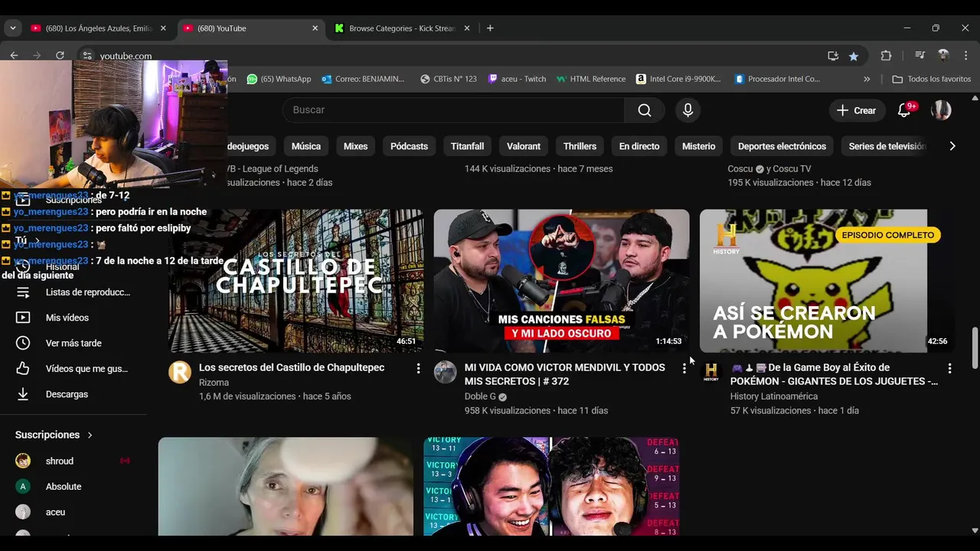
Task: Select the Misterio category chip
Action: (x=699, y=146)
